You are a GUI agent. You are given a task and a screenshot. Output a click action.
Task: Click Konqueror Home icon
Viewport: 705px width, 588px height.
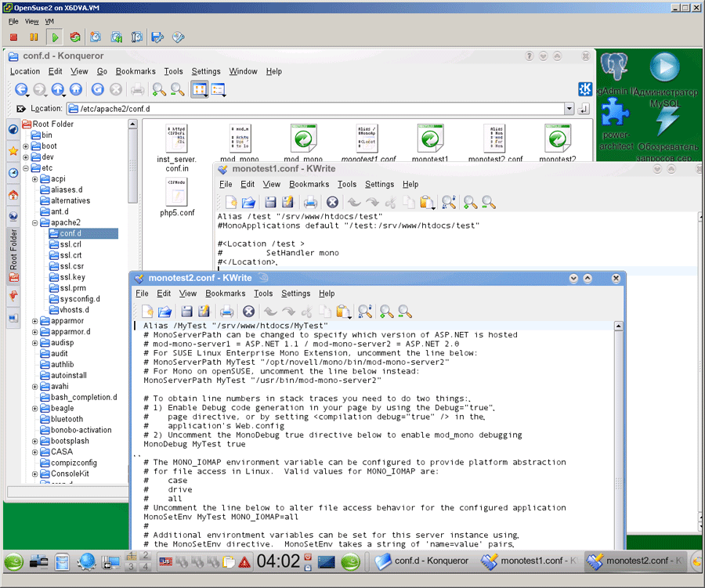76,89
